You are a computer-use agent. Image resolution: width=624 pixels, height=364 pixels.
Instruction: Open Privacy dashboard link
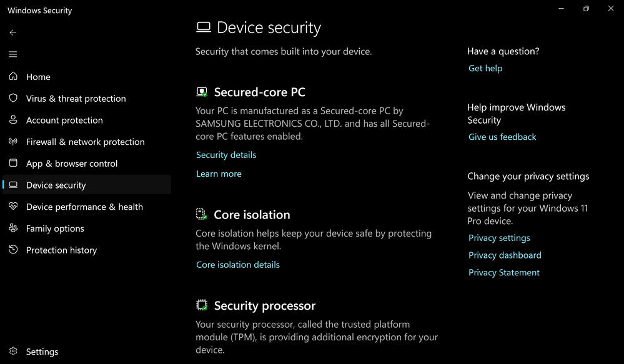[505, 255]
